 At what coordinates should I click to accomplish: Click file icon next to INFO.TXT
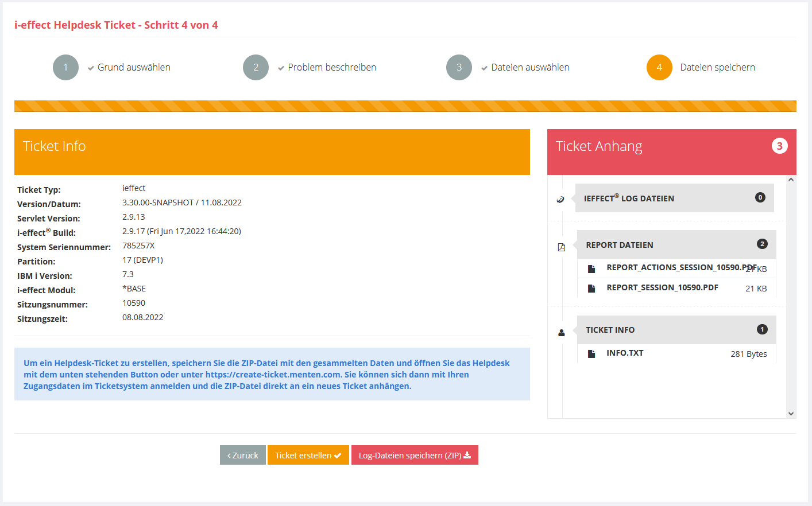click(591, 354)
